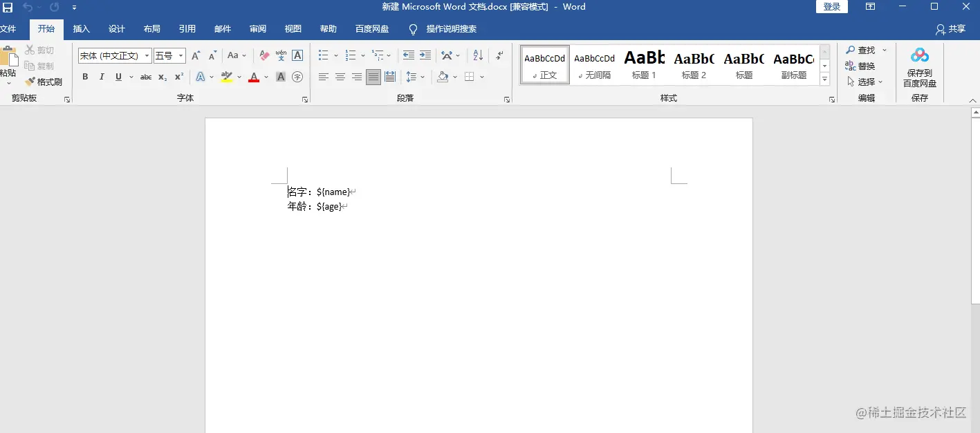Viewport: 980px width, 433px height.
Task: Apply the 副标题 subtitle style
Action: [794, 65]
